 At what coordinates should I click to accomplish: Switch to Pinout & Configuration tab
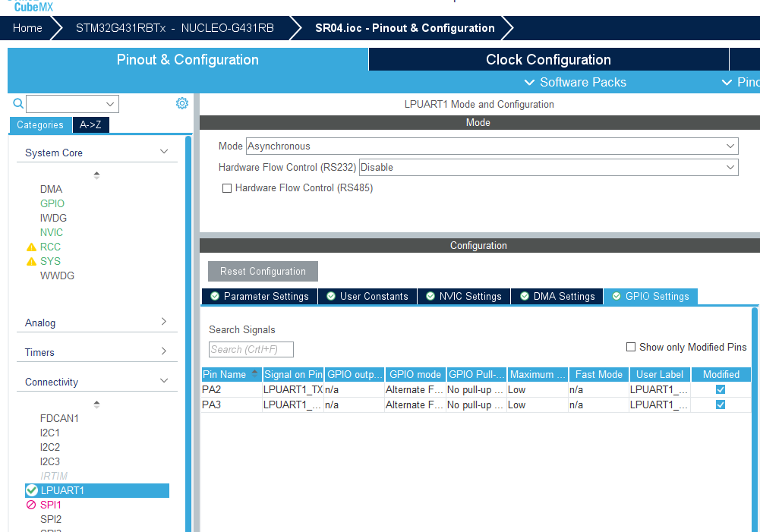click(x=188, y=60)
